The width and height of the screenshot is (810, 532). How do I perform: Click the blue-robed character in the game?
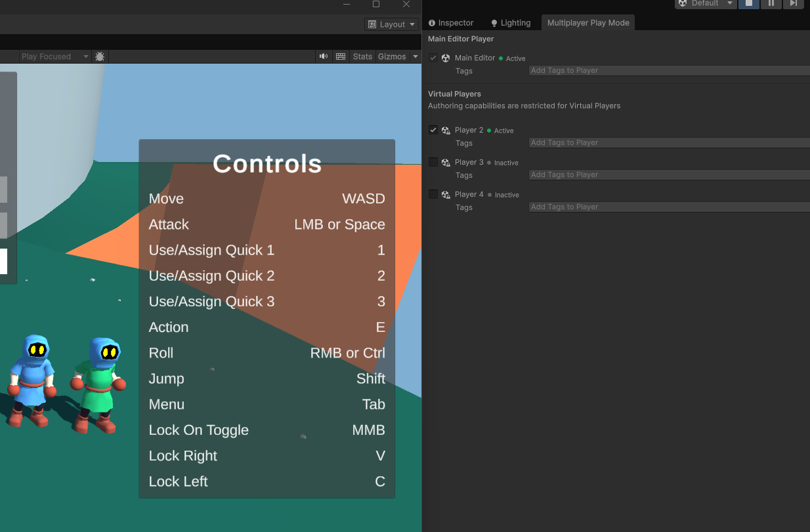tap(32, 380)
